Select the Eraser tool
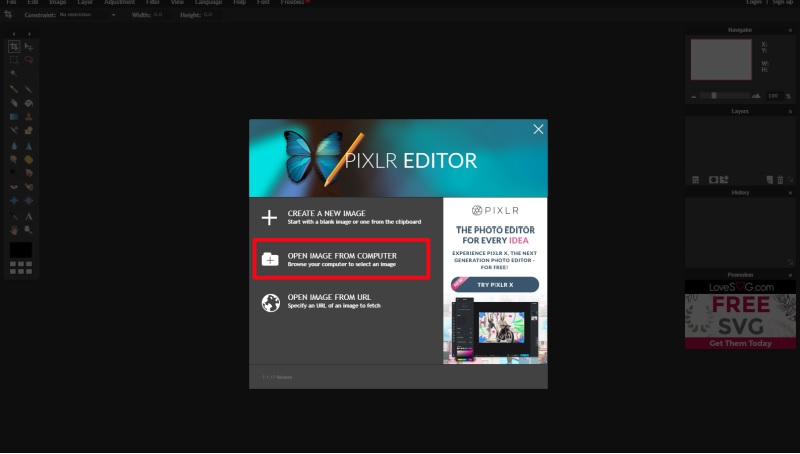The width and height of the screenshot is (800, 454). point(14,103)
